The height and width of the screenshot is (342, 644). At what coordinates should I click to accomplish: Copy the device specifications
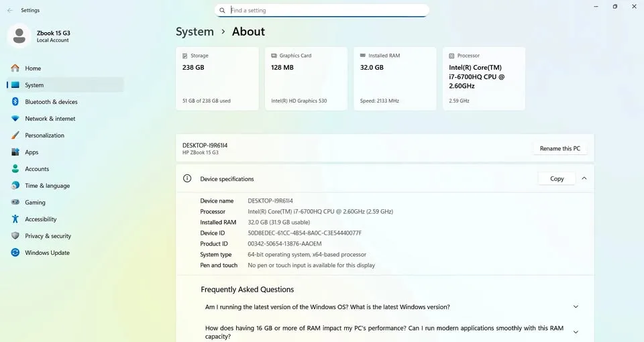(557, 178)
